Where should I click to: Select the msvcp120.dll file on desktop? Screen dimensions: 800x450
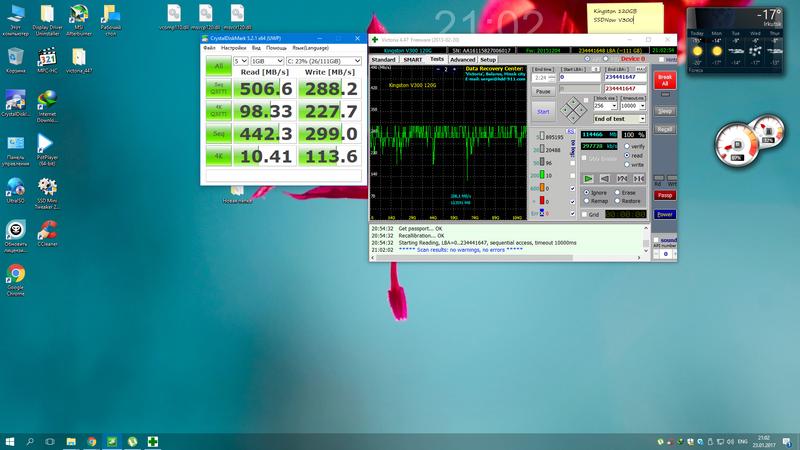(206, 17)
